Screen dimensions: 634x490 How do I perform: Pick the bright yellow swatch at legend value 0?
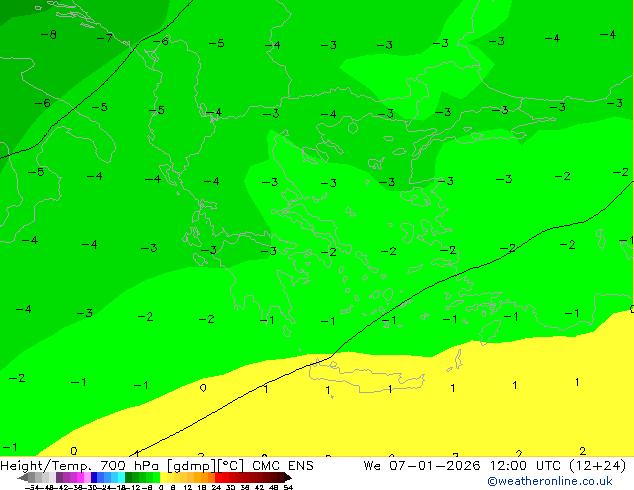[163, 477]
